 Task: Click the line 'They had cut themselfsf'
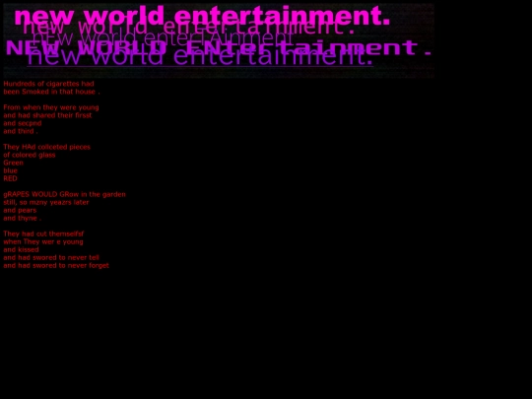click(43, 234)
